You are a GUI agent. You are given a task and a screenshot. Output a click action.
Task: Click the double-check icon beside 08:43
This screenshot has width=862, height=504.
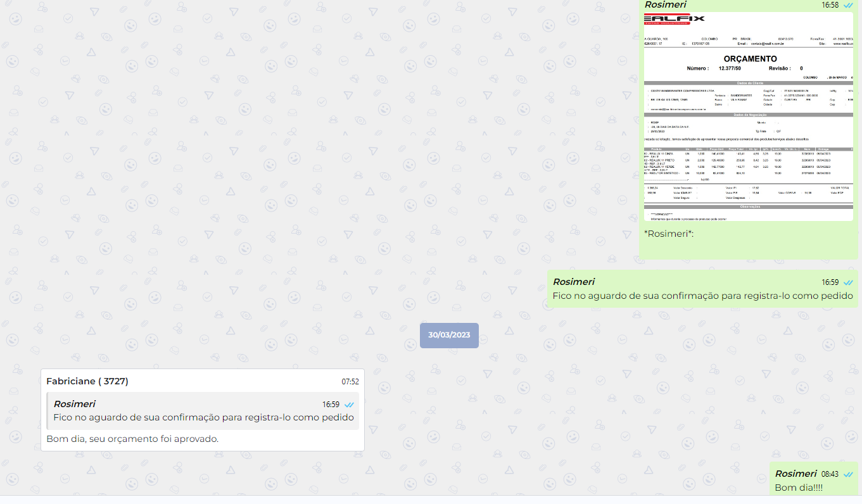click(848, 474)
